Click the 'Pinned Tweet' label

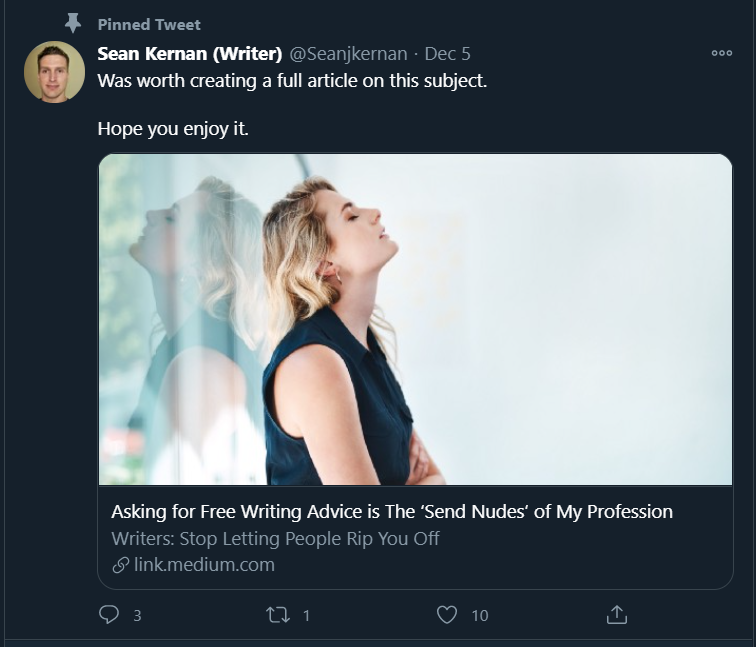coord(149,24)
